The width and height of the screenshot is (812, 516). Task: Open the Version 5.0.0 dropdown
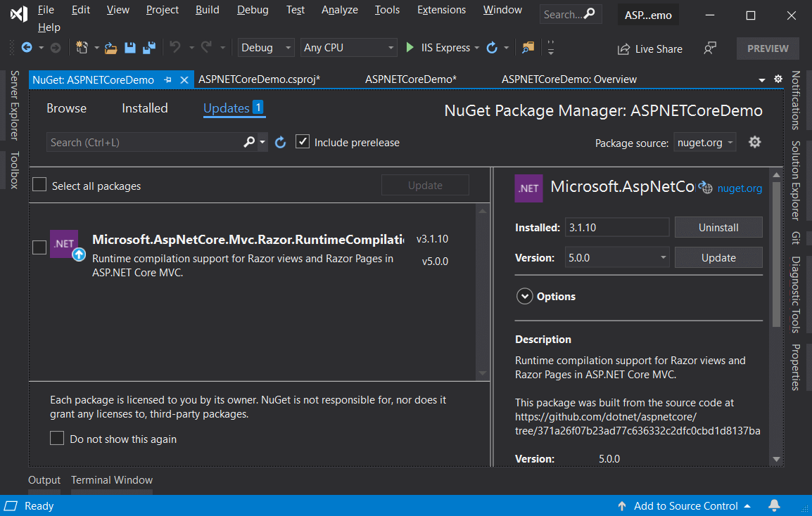(x=616, y=258)
